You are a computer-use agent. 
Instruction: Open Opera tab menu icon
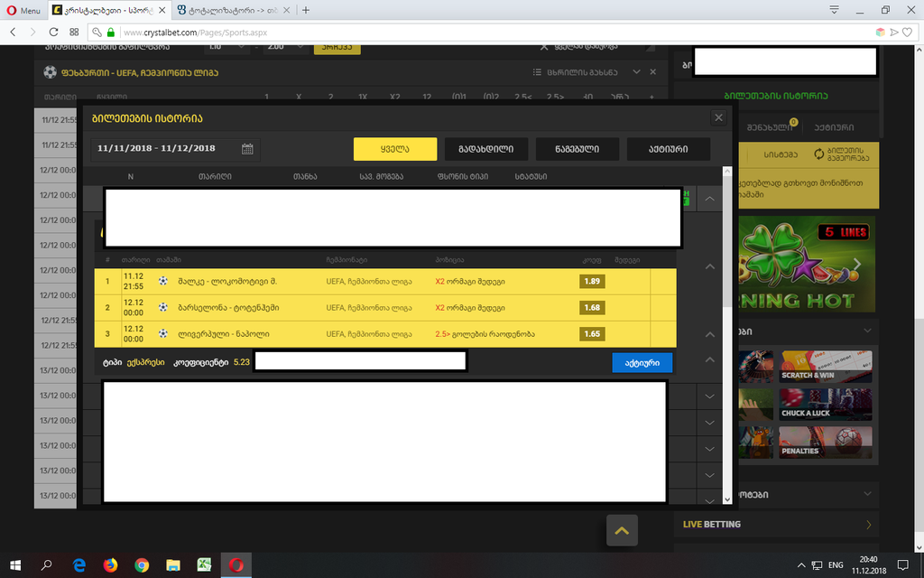click(834, 10)
